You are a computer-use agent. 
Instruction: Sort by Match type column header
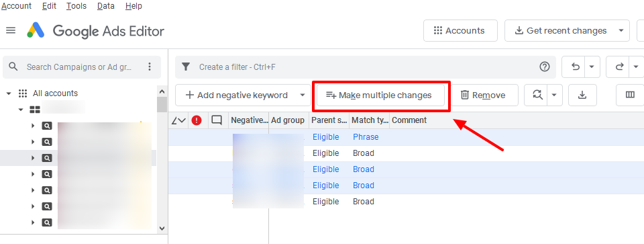coord(370,120)
